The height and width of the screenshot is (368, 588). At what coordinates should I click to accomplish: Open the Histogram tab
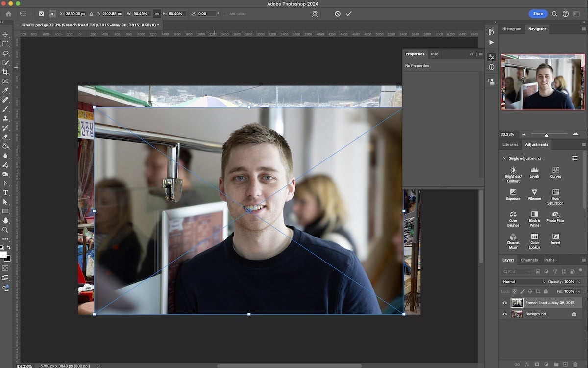(x=512, y=28)
